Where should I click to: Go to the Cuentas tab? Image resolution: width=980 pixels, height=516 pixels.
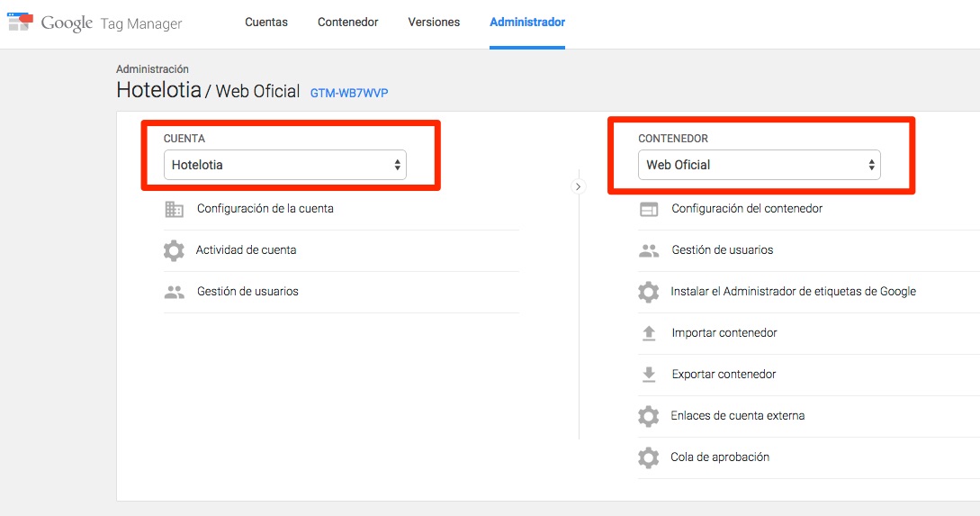coord(266,22)
